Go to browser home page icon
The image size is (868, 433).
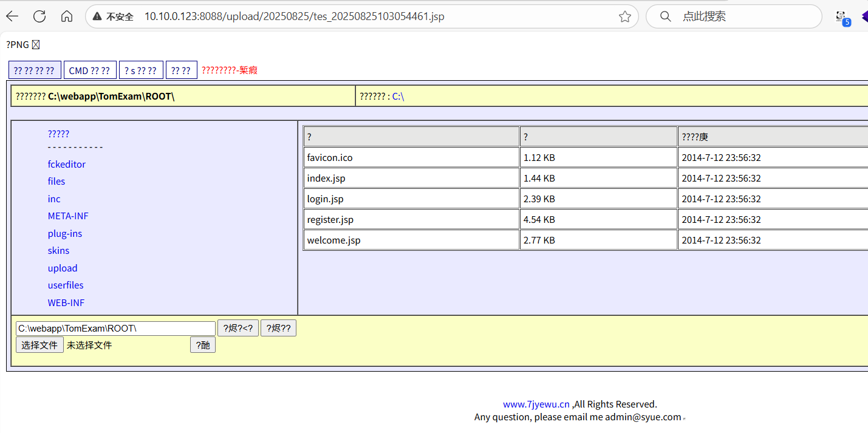tap(67, 16)
